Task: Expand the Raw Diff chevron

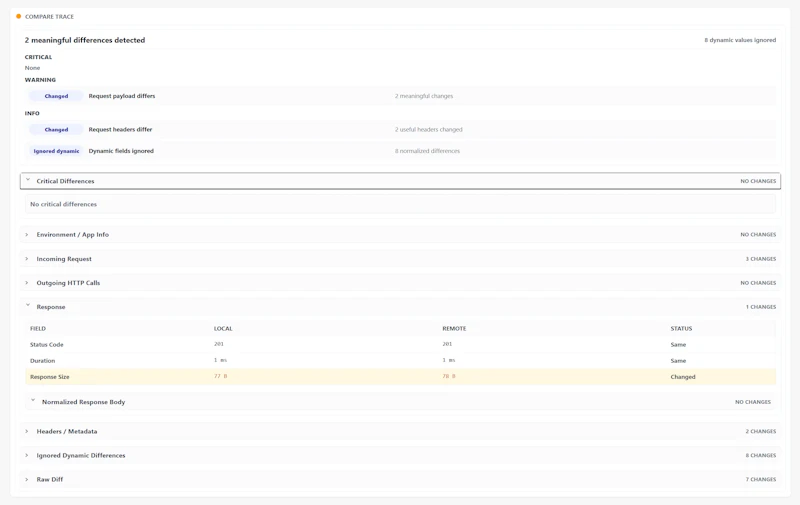Action: tap(27, 479)
